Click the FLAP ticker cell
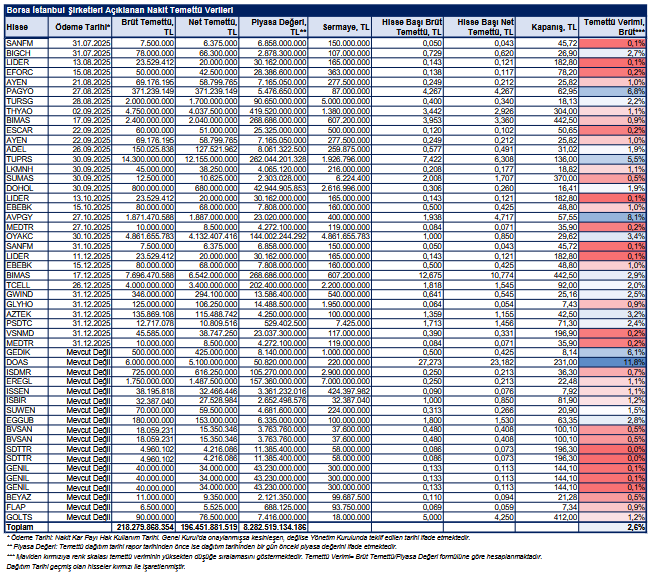 click(27, 507)
